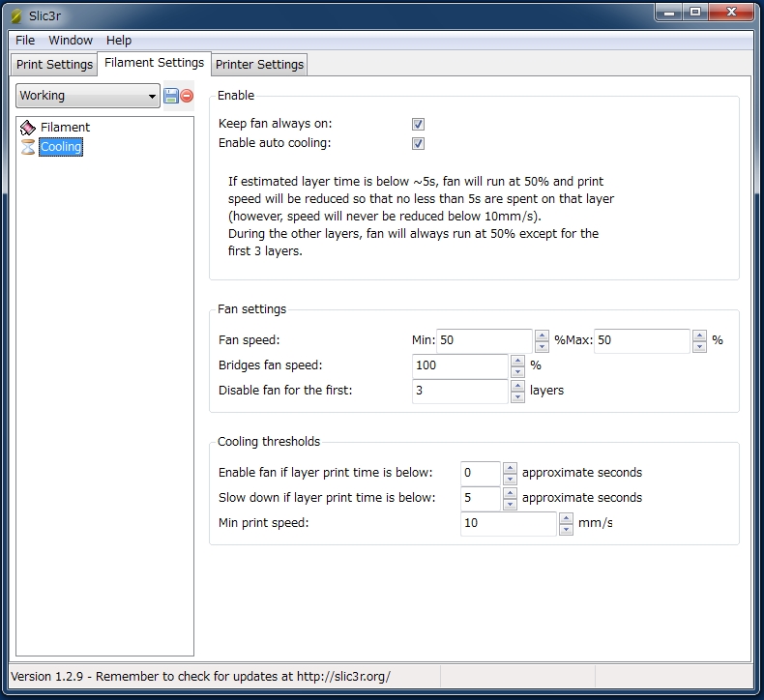Increase Min print speed with up arrow
Screen dimensions: 764x700
566,518
